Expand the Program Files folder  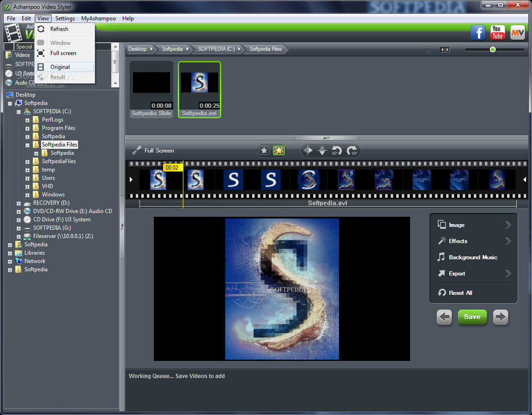(x=28, y=128)
